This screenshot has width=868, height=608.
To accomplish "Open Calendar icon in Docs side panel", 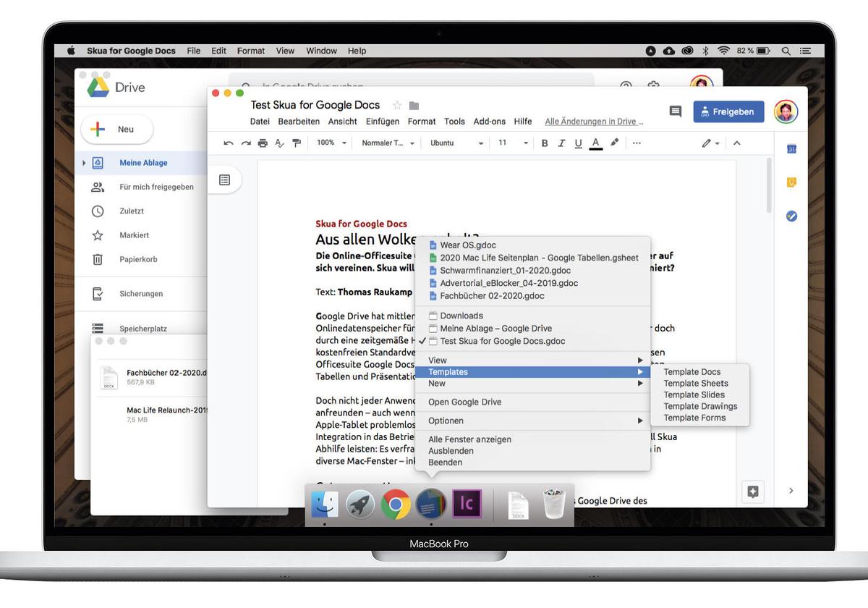I will (x=791, y=149).
